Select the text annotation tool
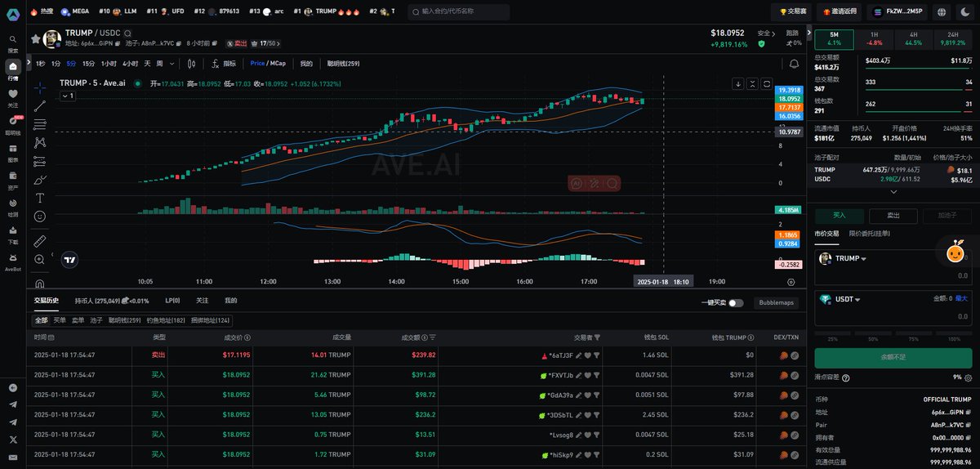The height and width of the screenshot is (469, 980). [39, 199]
